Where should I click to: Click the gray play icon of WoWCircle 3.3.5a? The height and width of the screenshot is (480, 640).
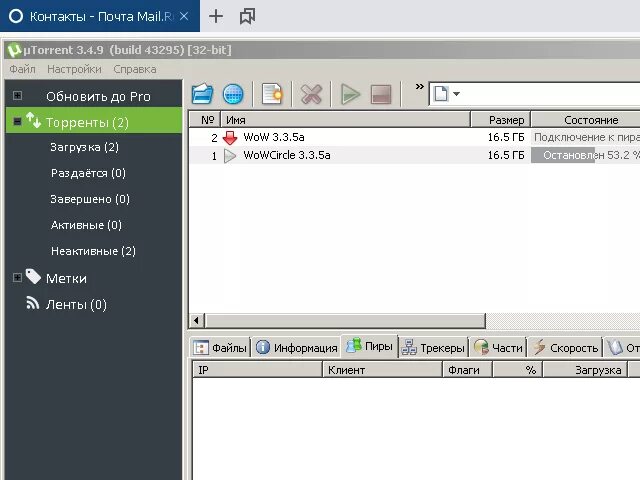tap(230, 156)
